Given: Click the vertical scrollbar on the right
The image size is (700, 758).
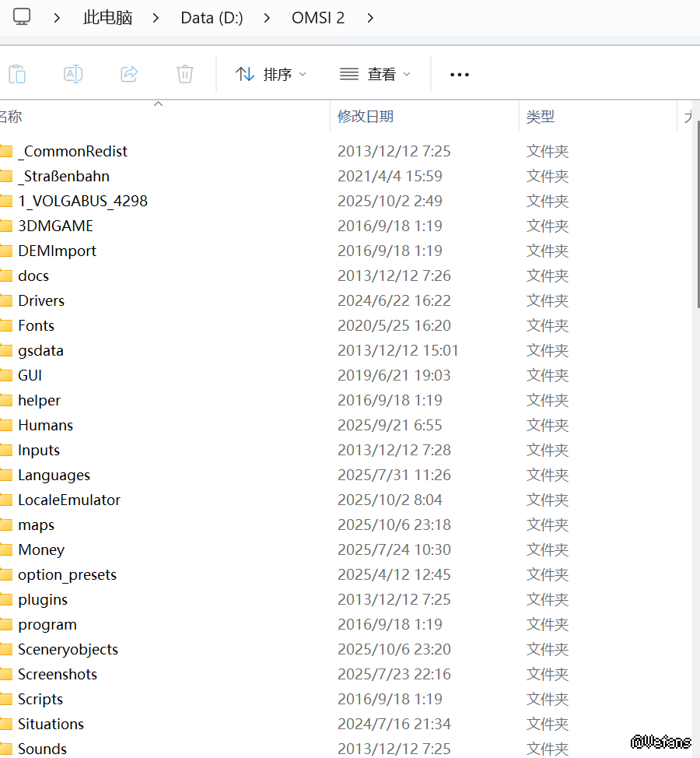Looking at the screenshot, I should [x=696, y=210].
